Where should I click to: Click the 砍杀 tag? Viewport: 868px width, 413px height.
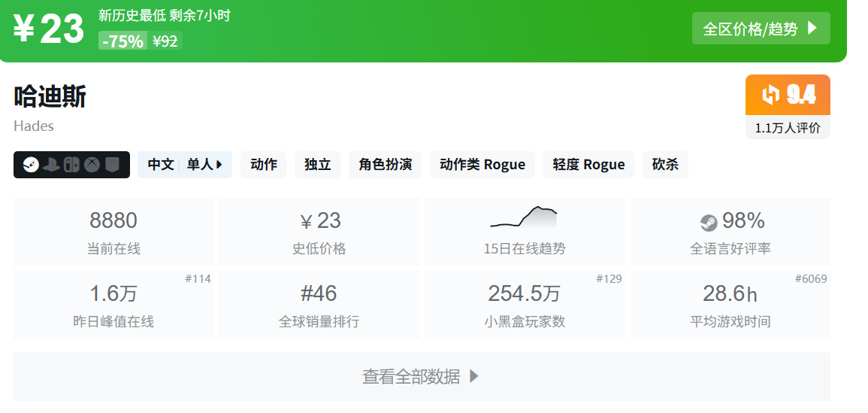pos(665,165)
